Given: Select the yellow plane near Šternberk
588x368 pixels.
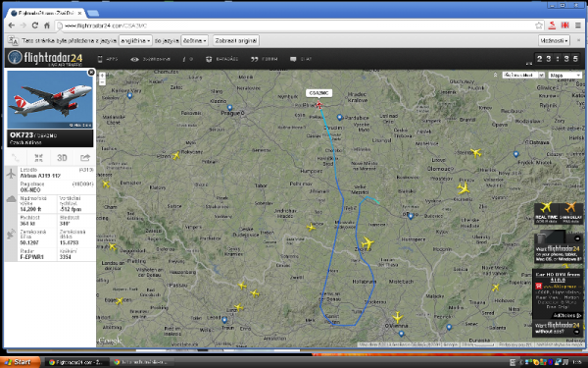Looking at the screenshot, I should pyautogui.click(x=475, y=153).
